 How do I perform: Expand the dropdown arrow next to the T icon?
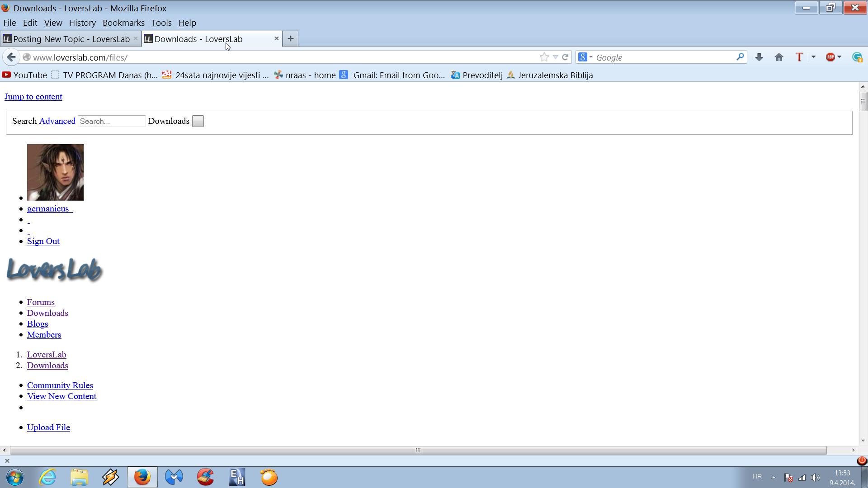click(x=813, y=57)
